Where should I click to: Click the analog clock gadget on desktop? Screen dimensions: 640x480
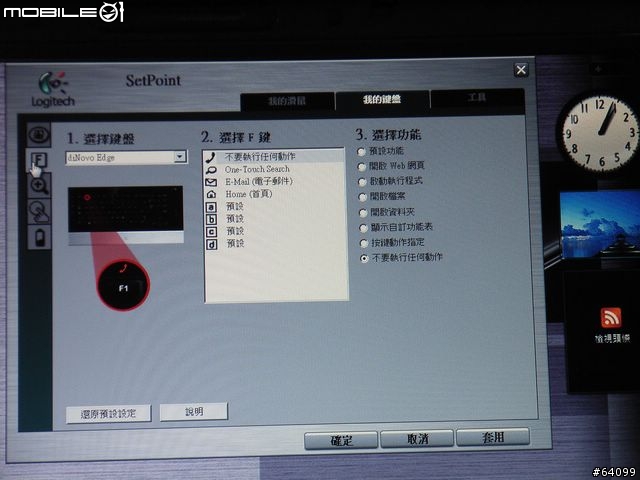599,131
